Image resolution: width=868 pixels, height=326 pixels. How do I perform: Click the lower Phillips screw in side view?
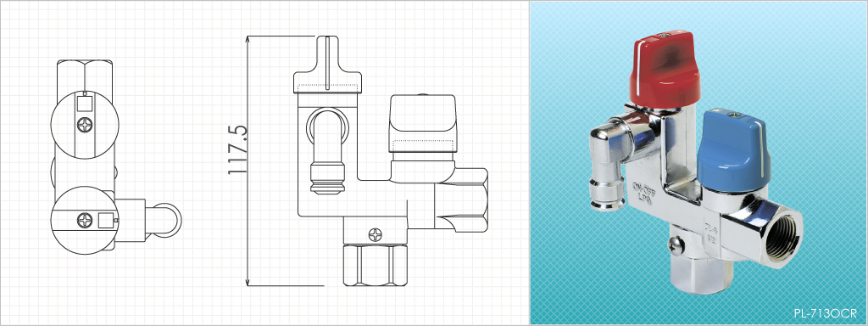(84, 220)
